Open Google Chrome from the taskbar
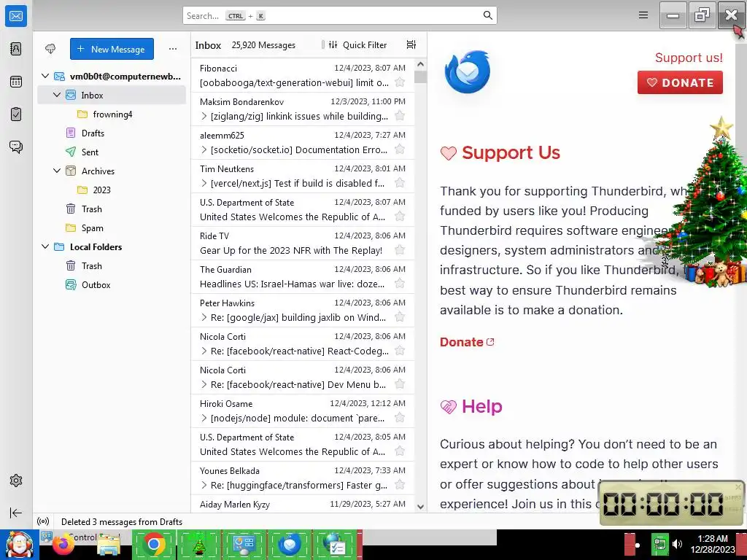The width and height of the screenshot is (747, 560). (153, 544)
